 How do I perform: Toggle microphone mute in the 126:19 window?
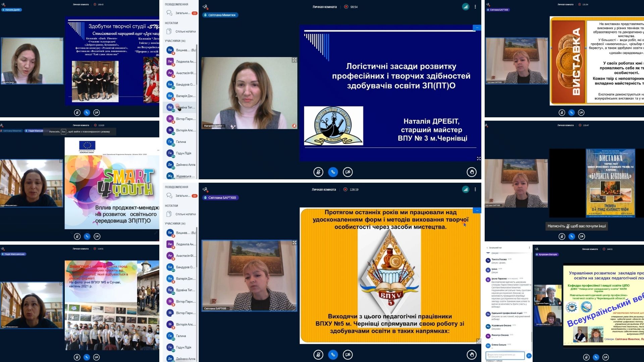318,355
